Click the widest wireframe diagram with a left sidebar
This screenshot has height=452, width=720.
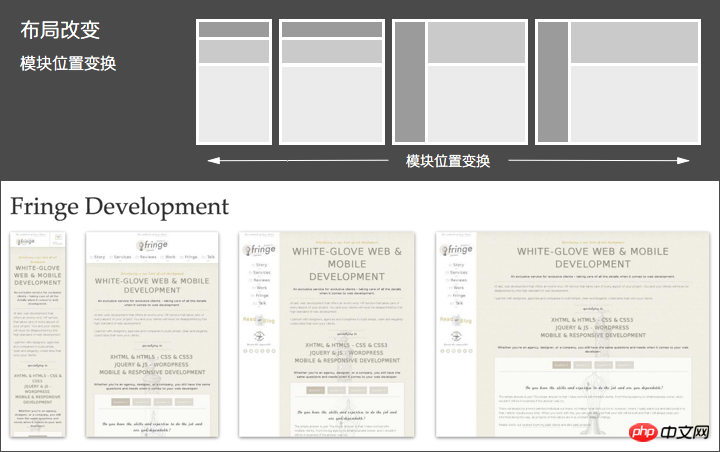coord(618,82)
